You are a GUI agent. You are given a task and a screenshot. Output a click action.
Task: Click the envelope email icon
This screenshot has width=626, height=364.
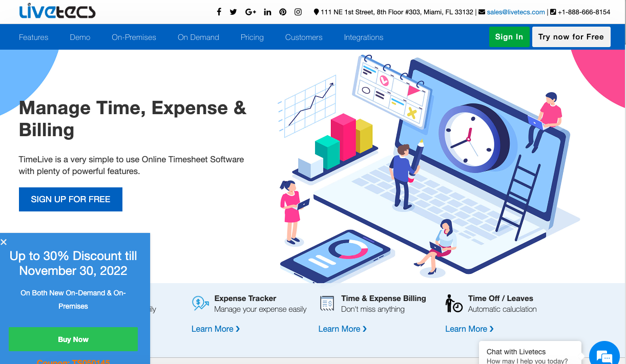(x=482, y=12)
